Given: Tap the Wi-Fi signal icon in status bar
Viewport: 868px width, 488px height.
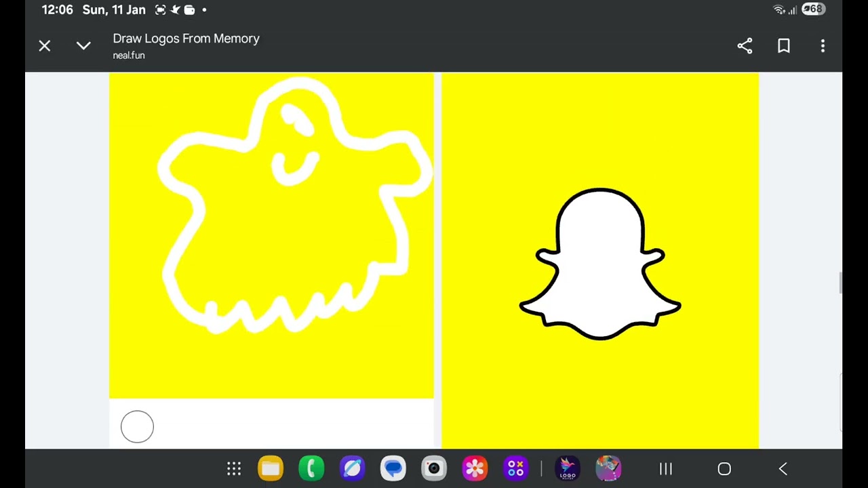Looking at the screenshot, I should (x=779, y=9).
